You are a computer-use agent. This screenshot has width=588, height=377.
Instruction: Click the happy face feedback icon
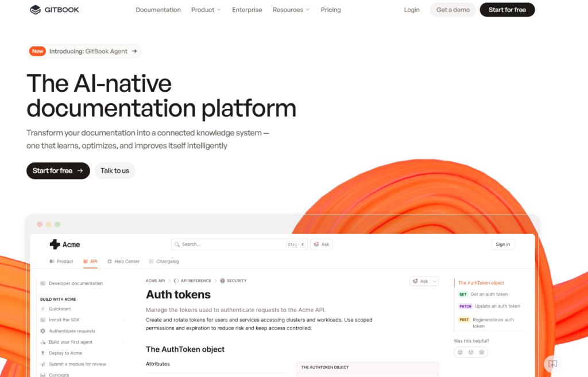[460, 352]
